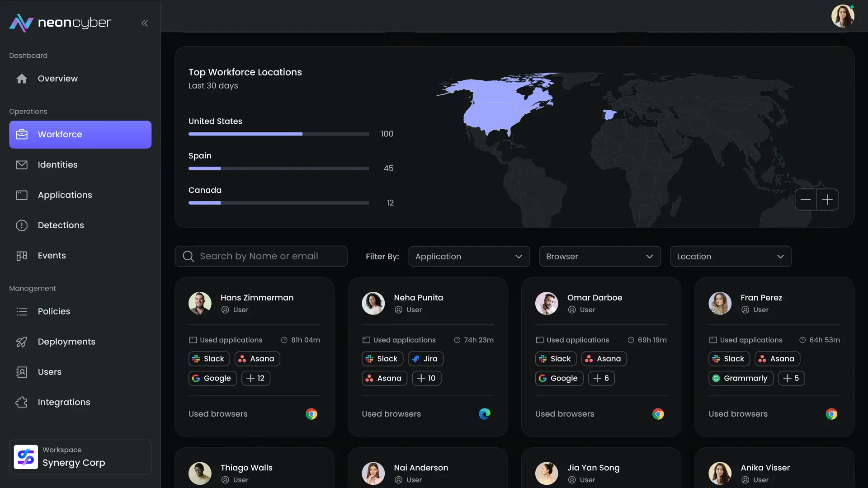Open the Overview dashboard page

[57, 78]
